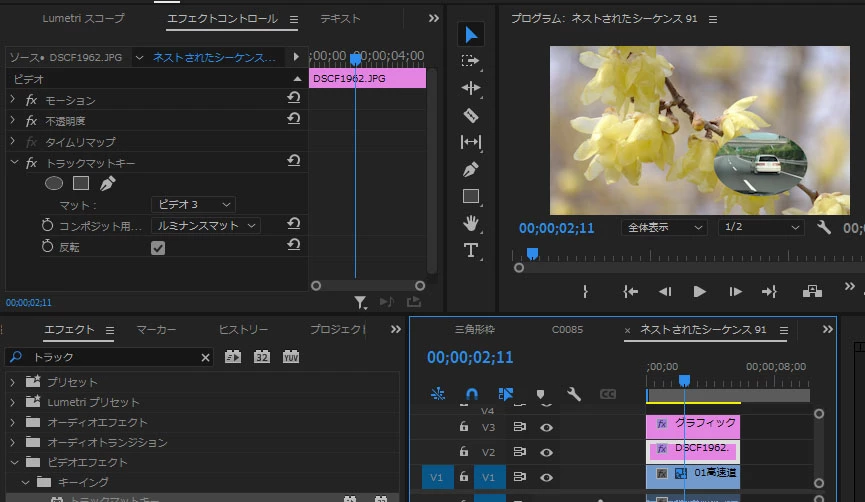Expand the モーション effect properties
This screenshot has height=502, width=865.
pyautogui.click(x=13, y=99)
